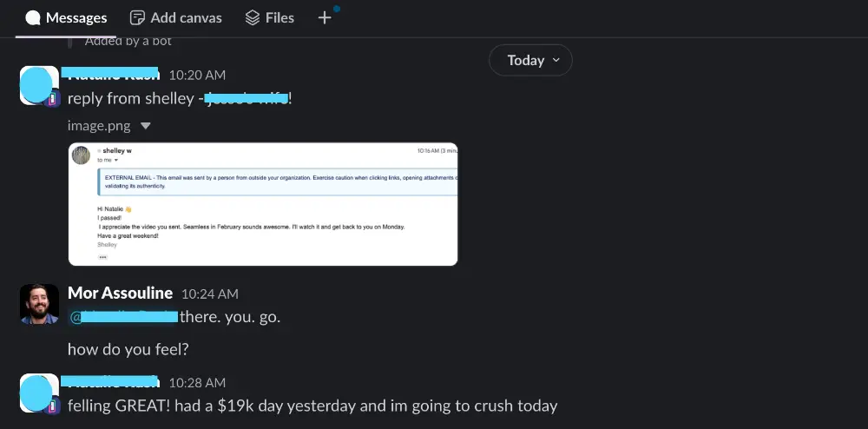Viewport: 868px width, 429px height.
Task: Click the 10:24 AM message timestamp
Action: [209, 294]
